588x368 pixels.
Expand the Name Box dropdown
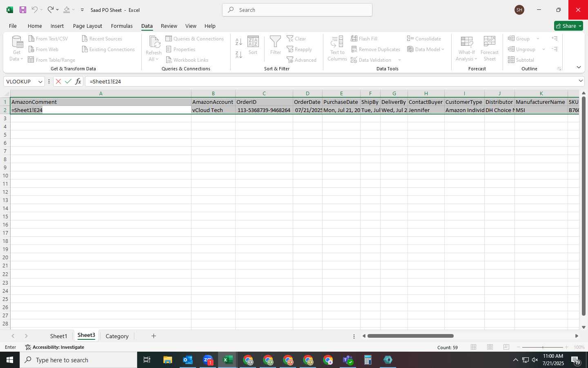coord(40,81)
